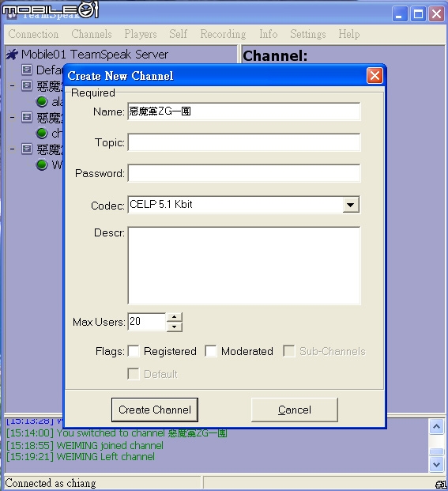Screen dimensions: 448x491
Task: Click green status icon of user 'ch'
Action: [x=42, y=133]
